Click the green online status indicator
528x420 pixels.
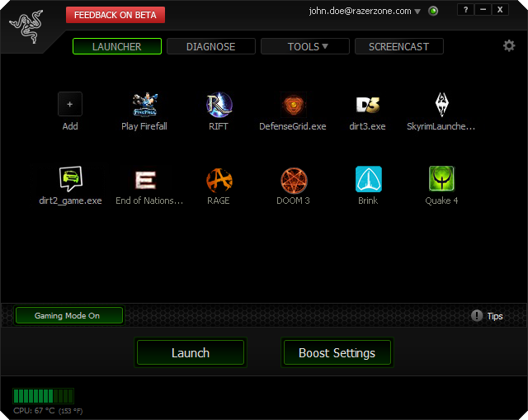click(x=433, y=11)
